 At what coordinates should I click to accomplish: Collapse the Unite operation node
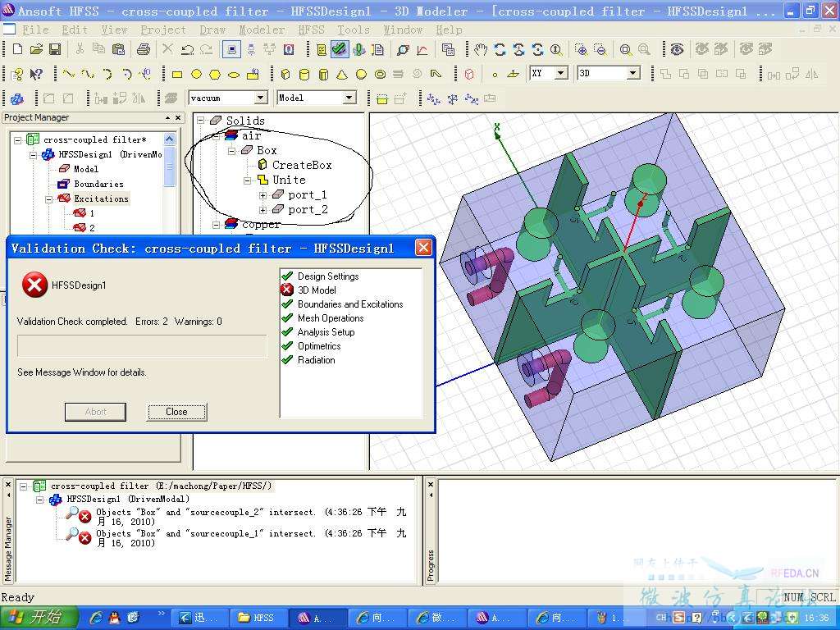click(247, 180)
